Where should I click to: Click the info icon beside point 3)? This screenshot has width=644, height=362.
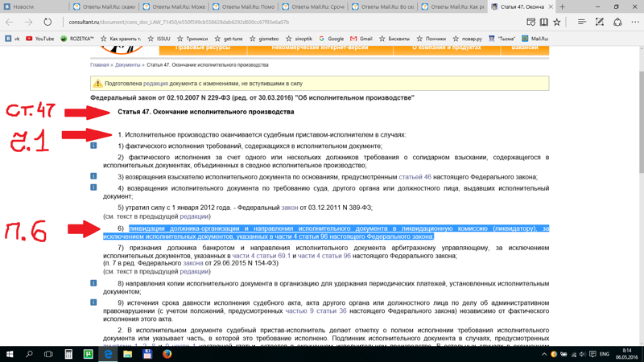(93, 176)
